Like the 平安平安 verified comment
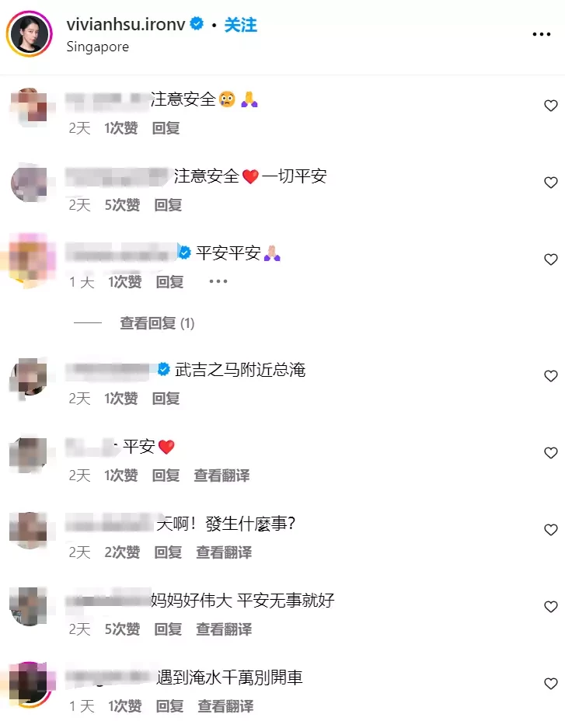Viewport: 565px width, 728px height. [x=550, y=260]
